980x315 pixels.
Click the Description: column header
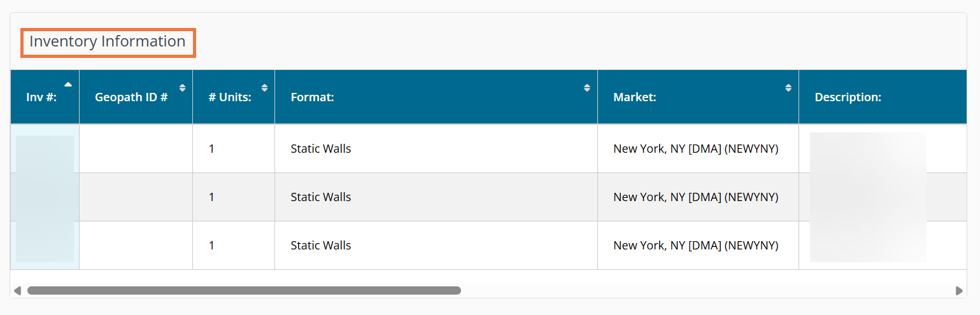848,98
